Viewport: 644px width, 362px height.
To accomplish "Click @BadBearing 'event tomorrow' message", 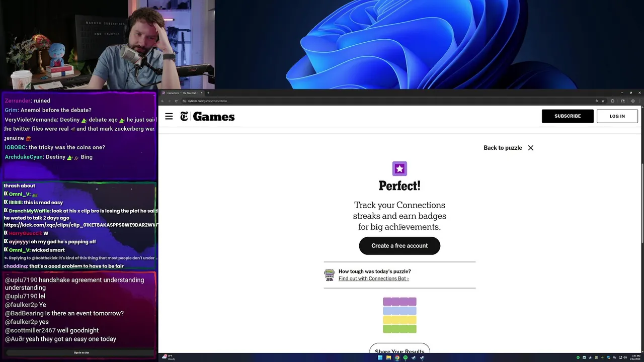I will coord(64,313).
